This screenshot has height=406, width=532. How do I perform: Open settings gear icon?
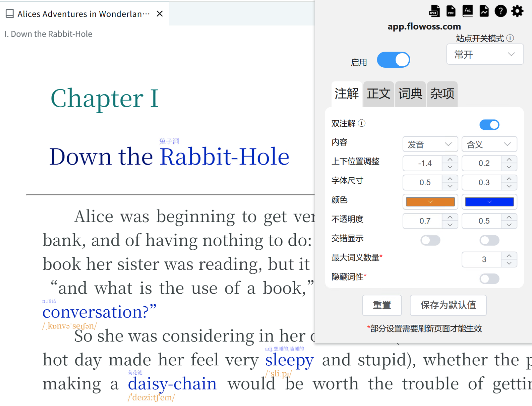[517, 11]
